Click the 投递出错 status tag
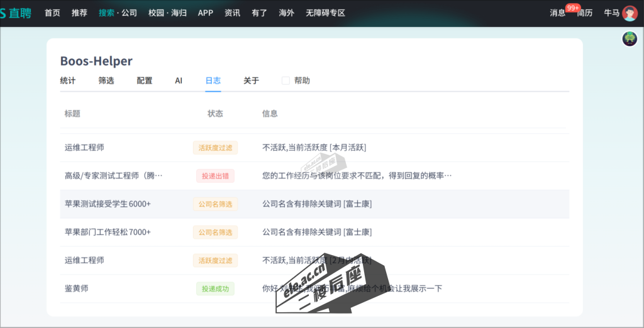Viewport: 644px width, 328px height. coord(215,176)
